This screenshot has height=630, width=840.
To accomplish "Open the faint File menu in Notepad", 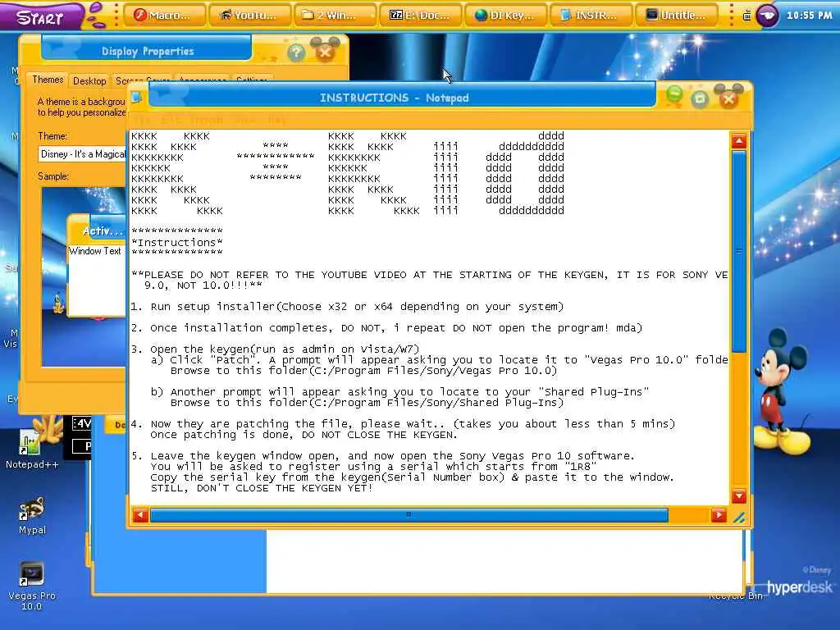I will (x=143, y=120).
